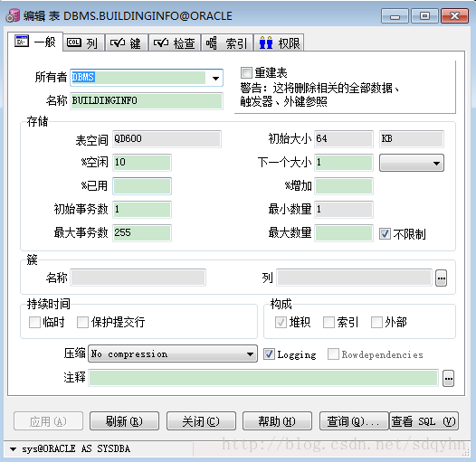Check the 外部 checkbox
Screen dimensions: 476x462
pyautogui.click(x=376, y=322)
